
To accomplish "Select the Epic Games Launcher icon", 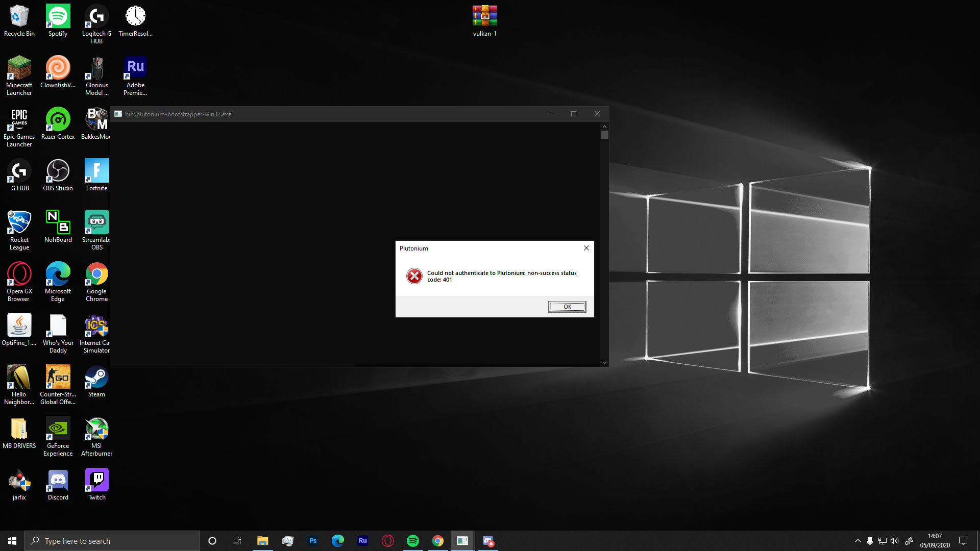I will 19,128.
